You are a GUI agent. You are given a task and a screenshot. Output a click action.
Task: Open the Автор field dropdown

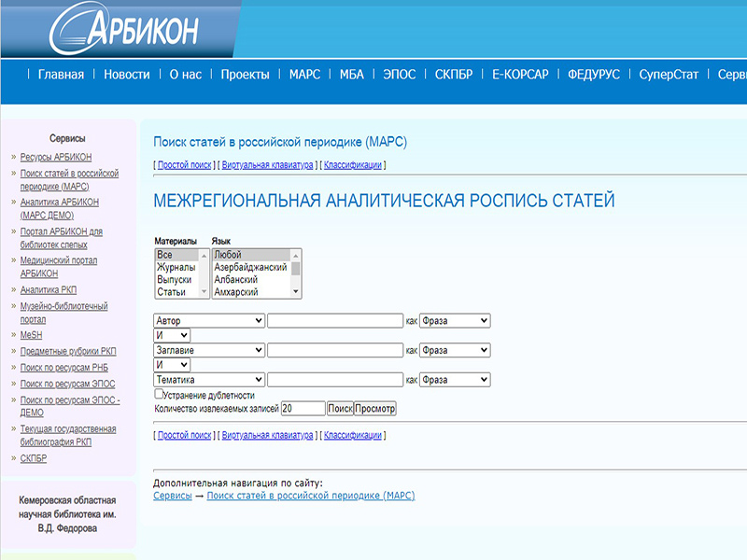(209, 321)
